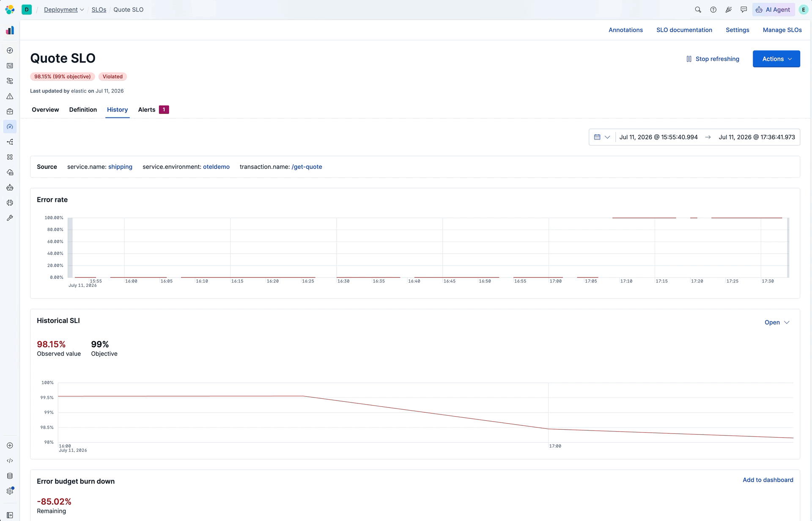Click the highlighted SLOs gauge icon in sidebar
This screenshot has height=521, width=812.
click(x=10, y=126)
